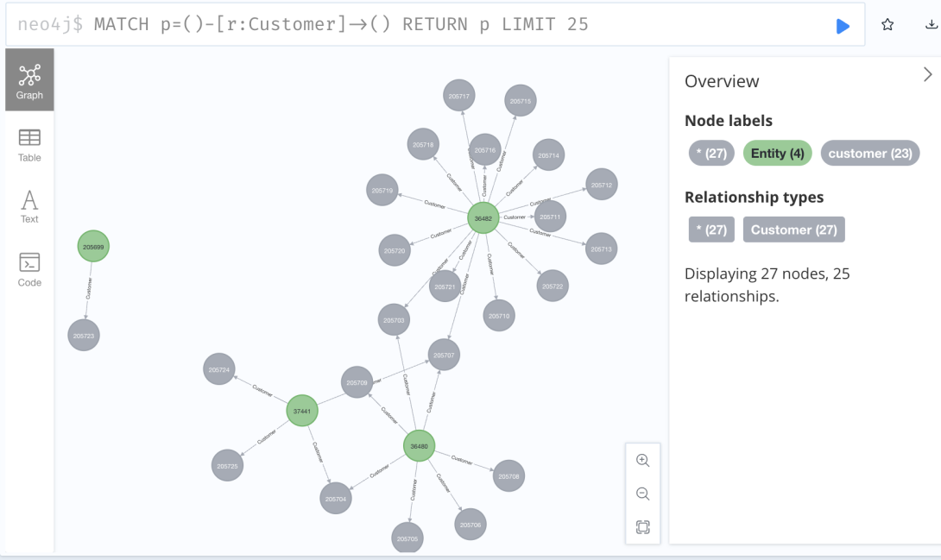941x560 pixels.
Task: Select the * (27) node label chip
Action: [x=711, y=153]
